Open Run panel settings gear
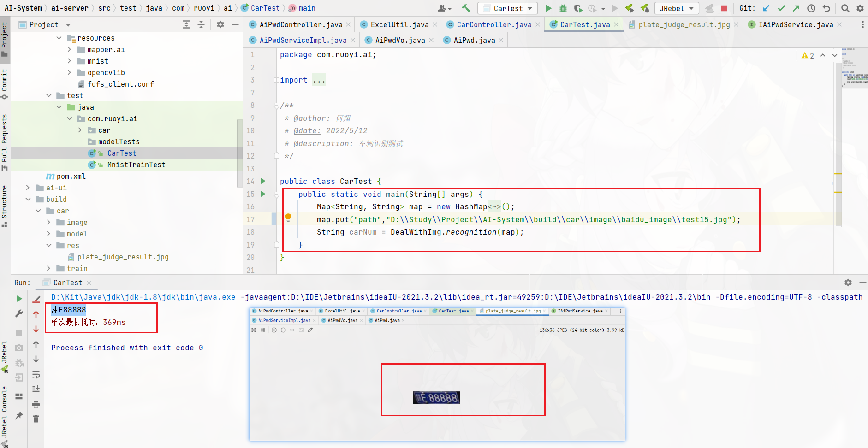The height and width of the screenshot is (448, 868). coord(848,283)
